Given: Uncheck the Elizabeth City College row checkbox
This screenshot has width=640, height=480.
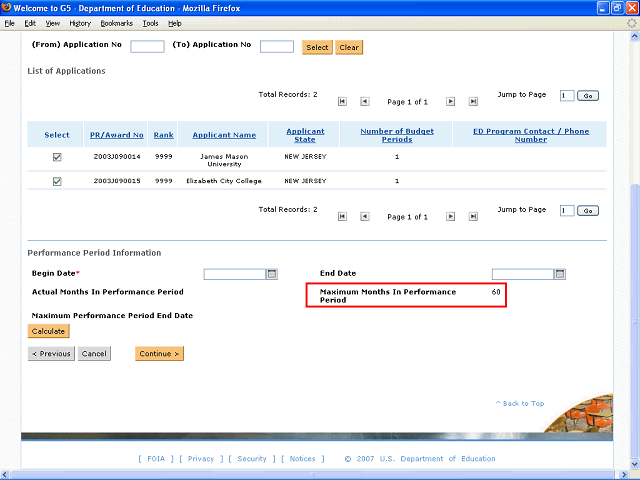Looking at the screenshot, I should (57, 181).
